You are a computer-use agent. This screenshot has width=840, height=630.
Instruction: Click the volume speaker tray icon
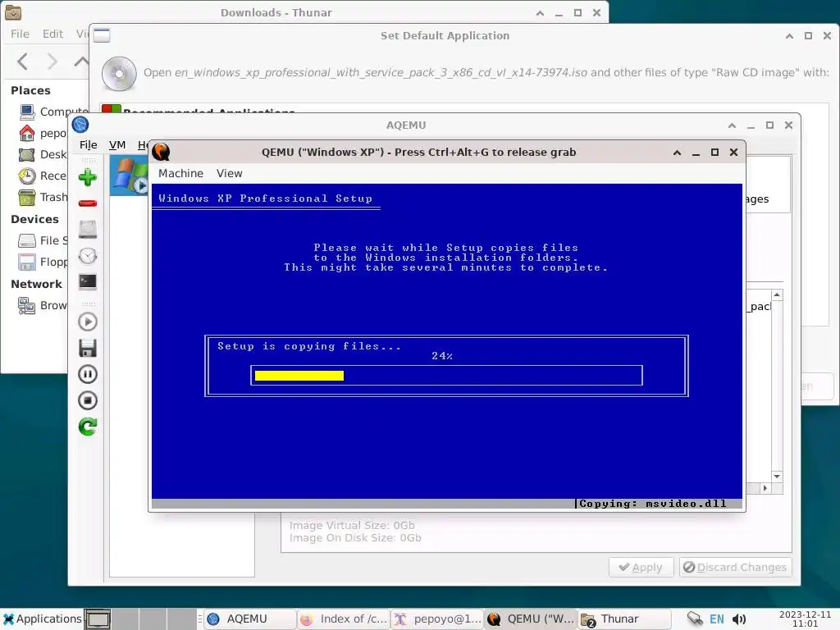coord(739,619)
